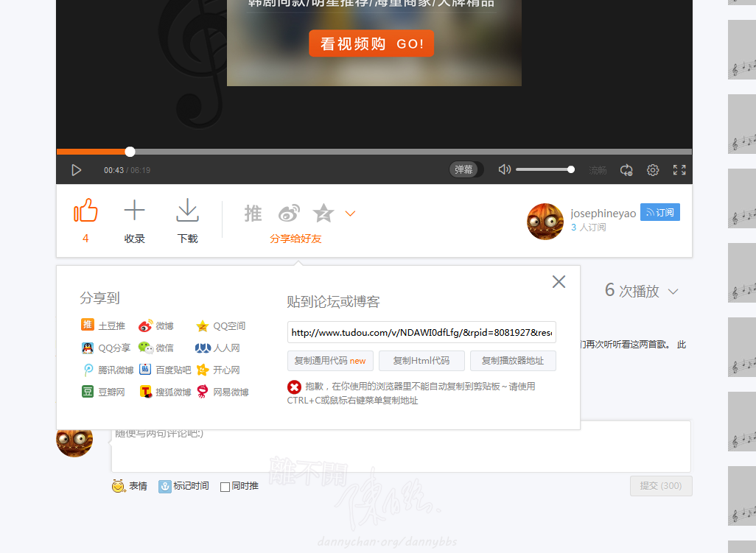Click the 3 人订阅 subscriber count
The width and height of the screenshot is (756, 553).
(588, 227)
